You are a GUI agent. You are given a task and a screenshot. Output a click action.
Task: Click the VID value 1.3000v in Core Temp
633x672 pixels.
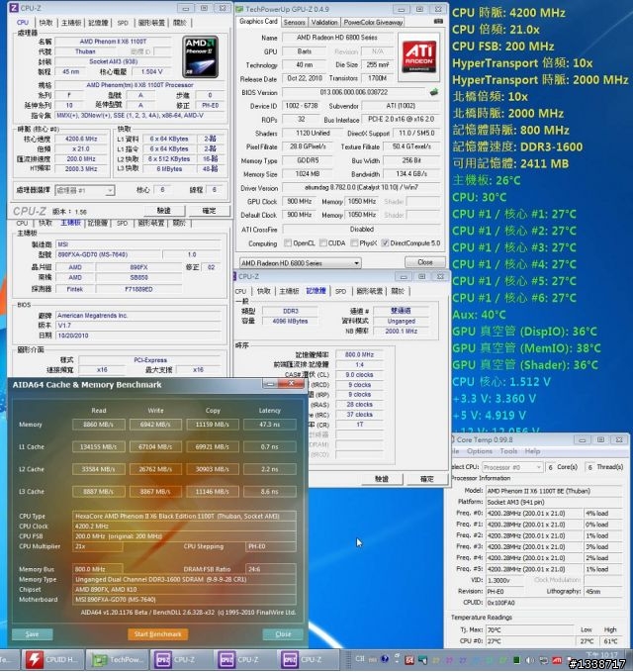click(505, 580)
